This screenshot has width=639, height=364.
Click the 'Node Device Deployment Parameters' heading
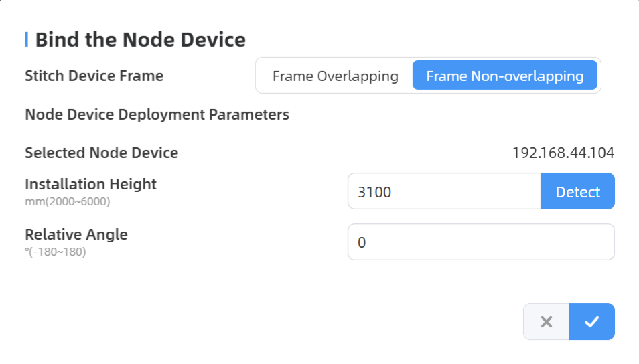tap(157, 115)
